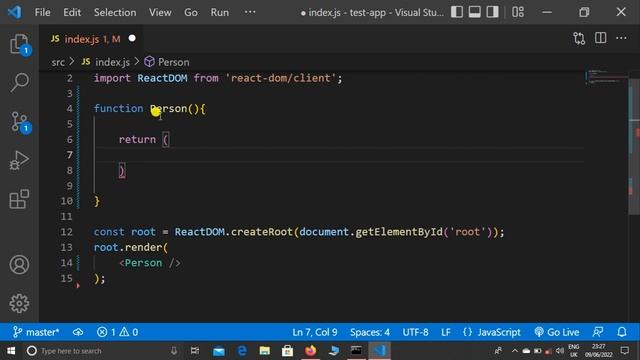Open the Extensions view
The image size is (640, 360).
tap(19, 199)
